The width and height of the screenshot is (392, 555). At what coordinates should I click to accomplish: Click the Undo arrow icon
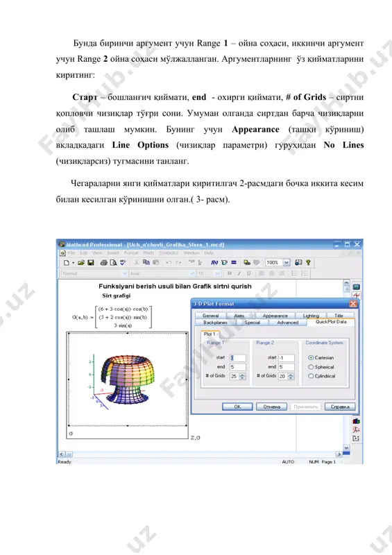(x=169, y=262)
